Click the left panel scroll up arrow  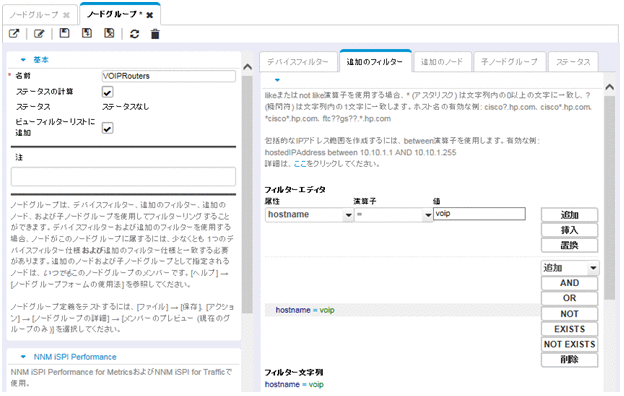click(247, 67)
